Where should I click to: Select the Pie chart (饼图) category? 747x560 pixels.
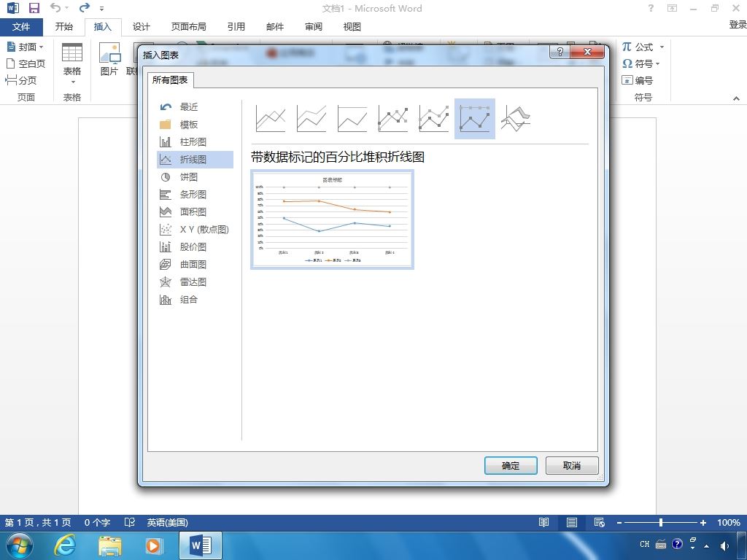195,177
